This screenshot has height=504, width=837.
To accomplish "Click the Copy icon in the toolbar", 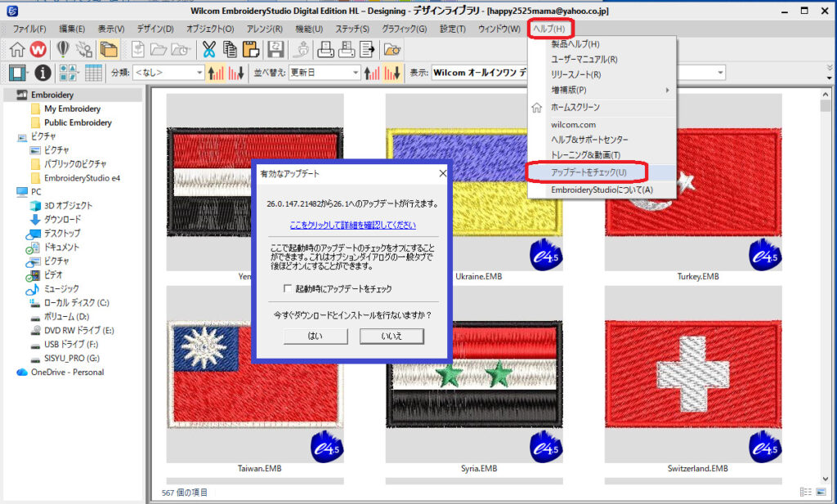I will point(231,50).
